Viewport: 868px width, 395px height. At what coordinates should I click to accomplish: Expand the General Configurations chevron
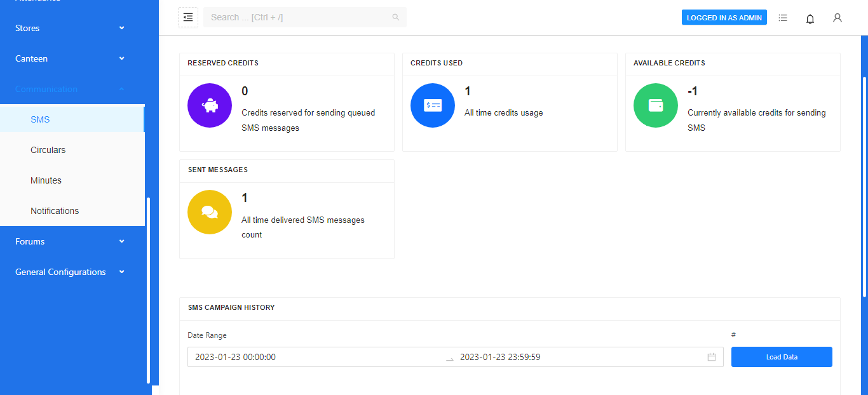(x=122, y=272)
